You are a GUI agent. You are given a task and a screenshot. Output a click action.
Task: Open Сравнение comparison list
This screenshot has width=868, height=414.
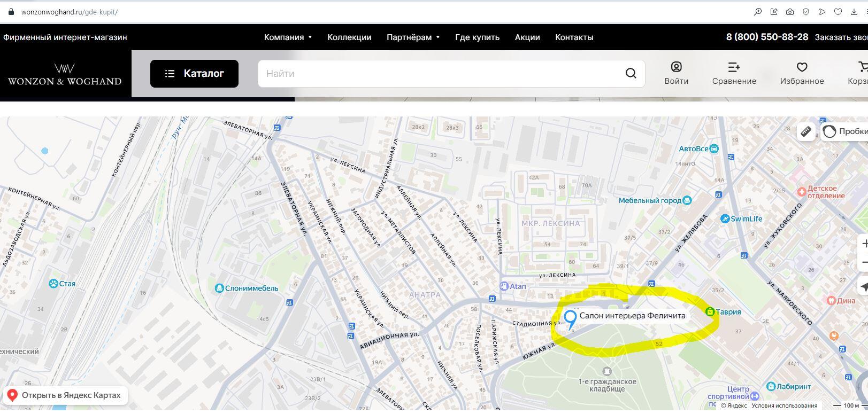pyautogui.click(x=734, y=73)
